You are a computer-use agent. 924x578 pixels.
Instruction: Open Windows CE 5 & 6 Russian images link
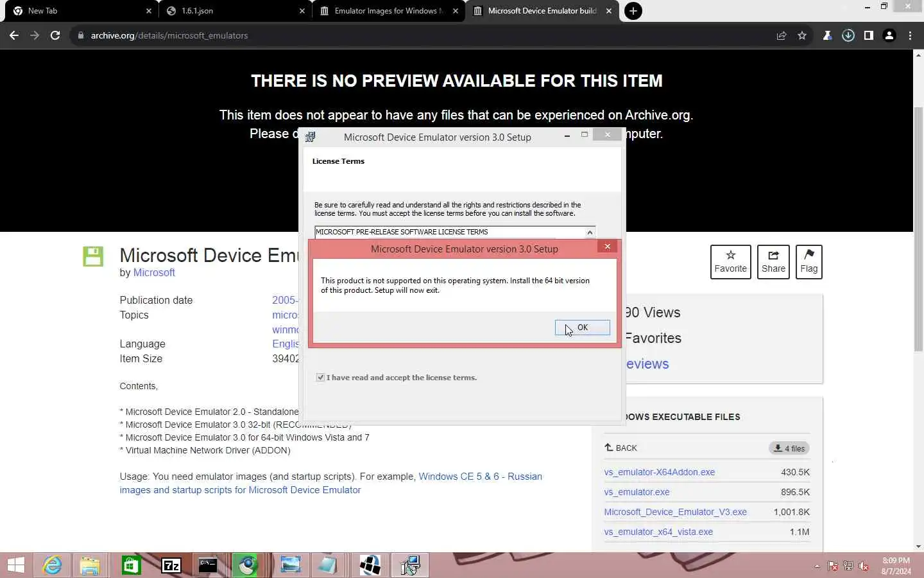click(331, 483)
